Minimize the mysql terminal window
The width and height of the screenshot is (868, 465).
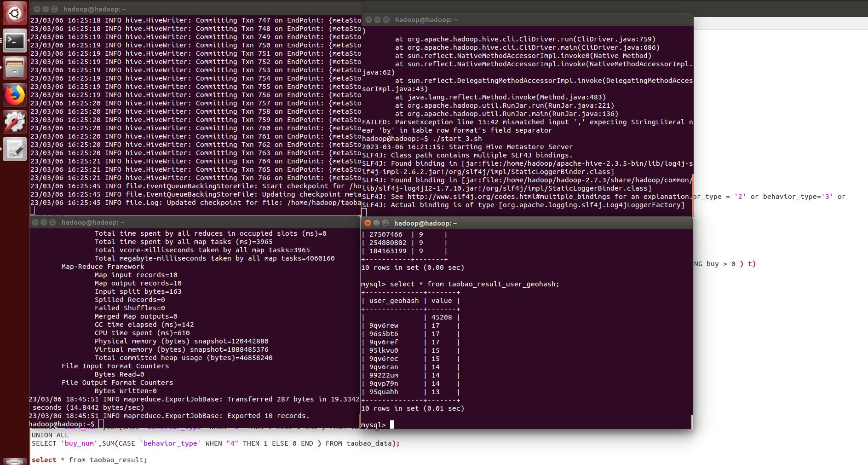[376, 223]
